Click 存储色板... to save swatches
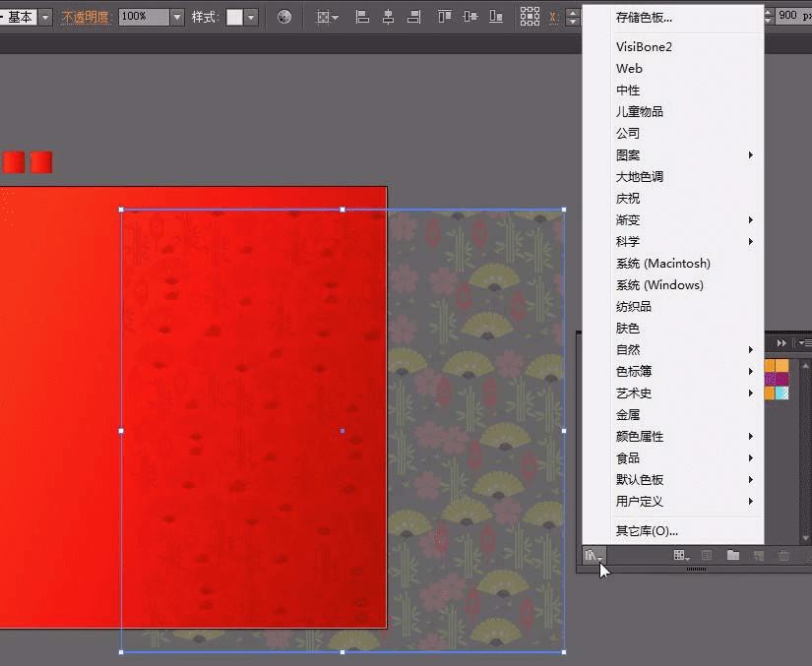 (644, 18)
